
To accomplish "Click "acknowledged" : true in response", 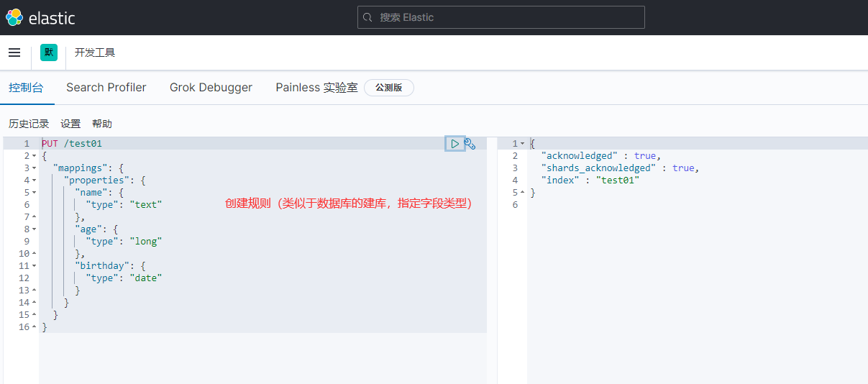I will (600, 156).
